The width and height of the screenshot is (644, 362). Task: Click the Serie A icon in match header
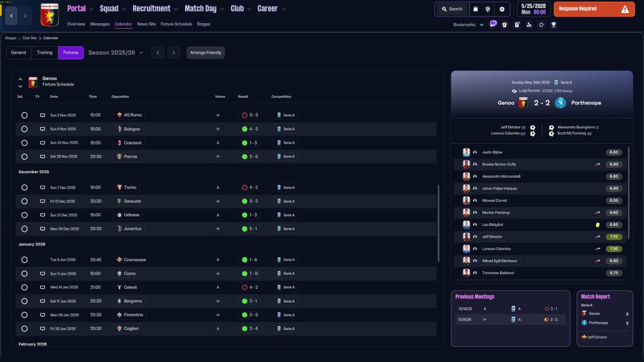tap(556, 82)
